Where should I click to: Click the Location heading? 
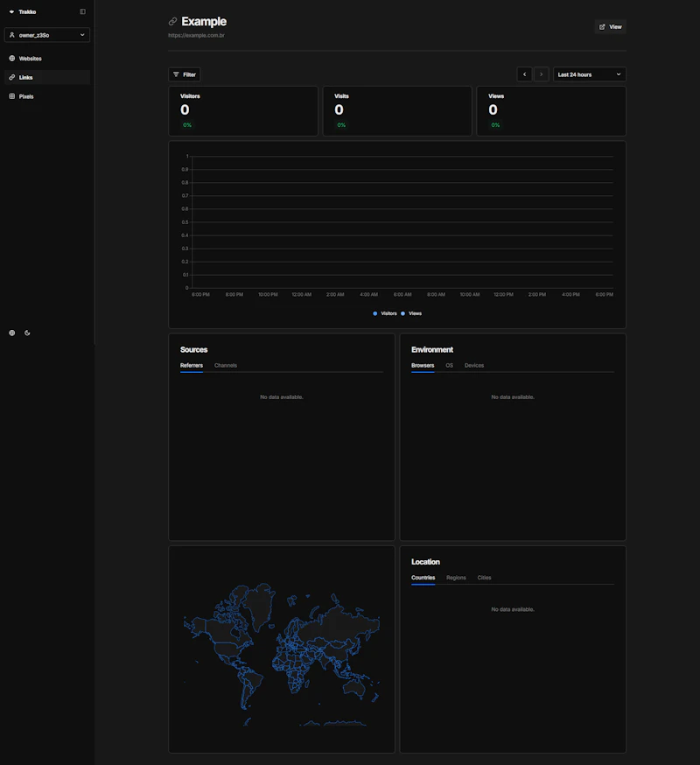[425, 562]
